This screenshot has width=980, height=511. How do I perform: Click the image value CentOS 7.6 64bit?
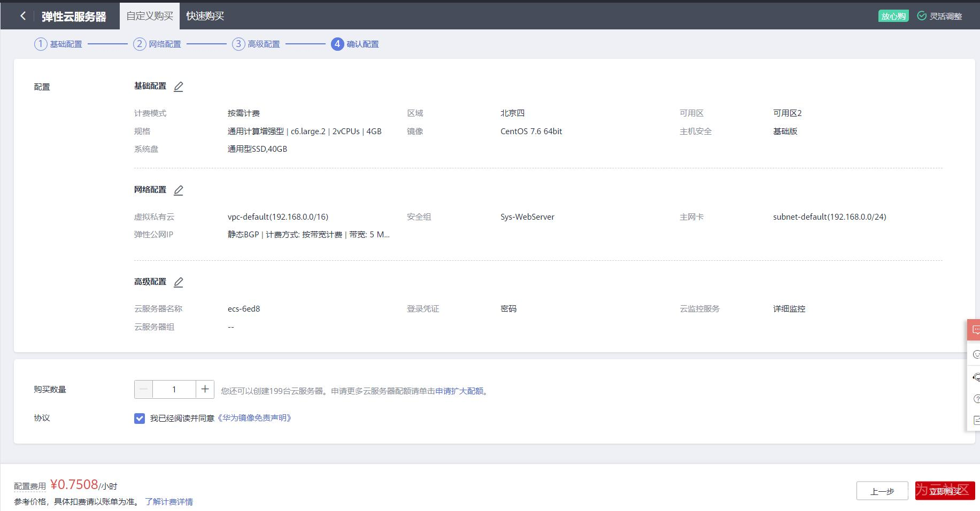point(531,131)
